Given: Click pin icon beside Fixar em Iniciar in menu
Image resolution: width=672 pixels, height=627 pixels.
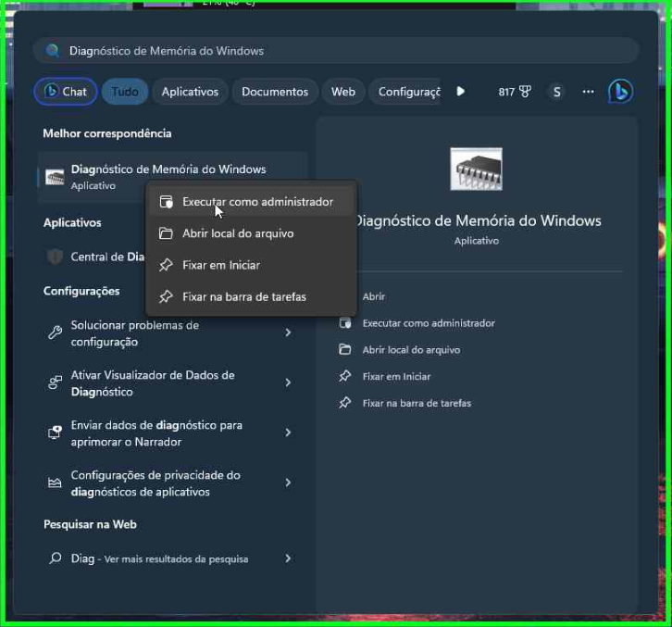Looking at the screenshot, I should pyautogui.click(x=166, y=265).
